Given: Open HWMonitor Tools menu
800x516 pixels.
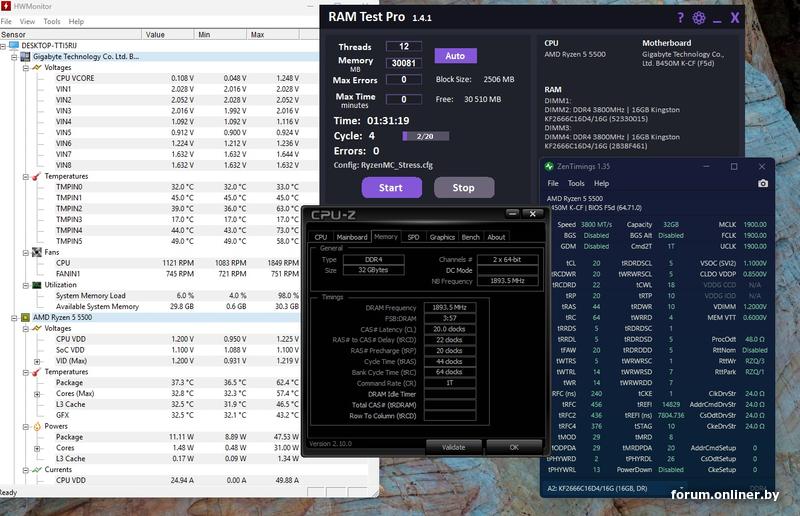Looking at the screenshot, I should (52, 21).
